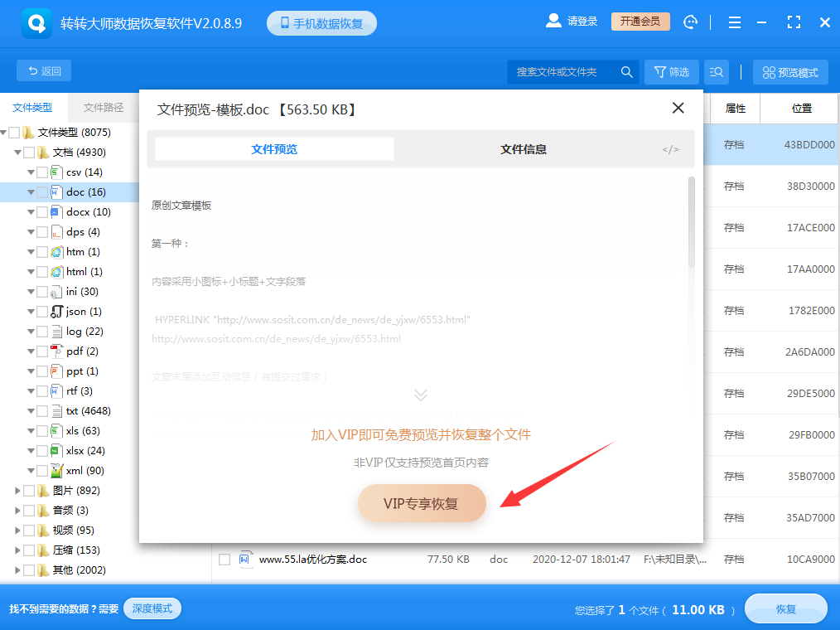This screenshot has width=840, height=630.
Task: Click the rtf file type icon
Action: (x=56, y=391)
